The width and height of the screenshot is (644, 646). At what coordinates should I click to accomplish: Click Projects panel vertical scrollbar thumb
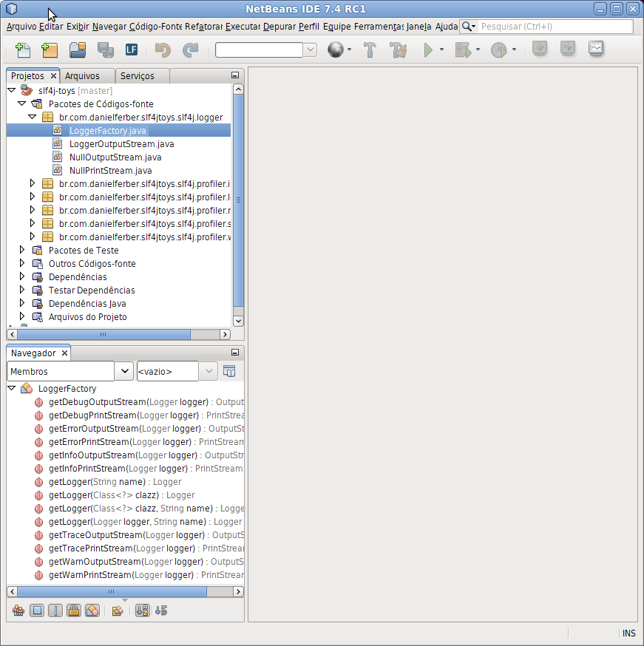[x=238, y=200]
